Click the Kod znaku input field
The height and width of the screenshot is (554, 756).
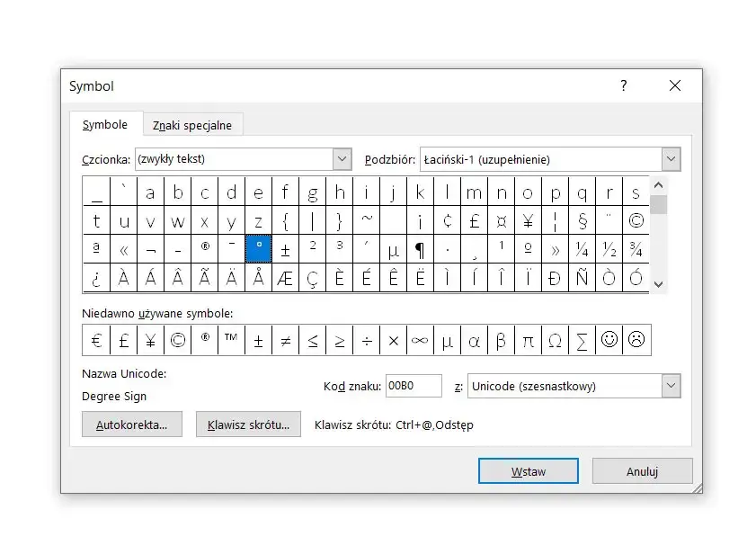click(x=414, y=386)
